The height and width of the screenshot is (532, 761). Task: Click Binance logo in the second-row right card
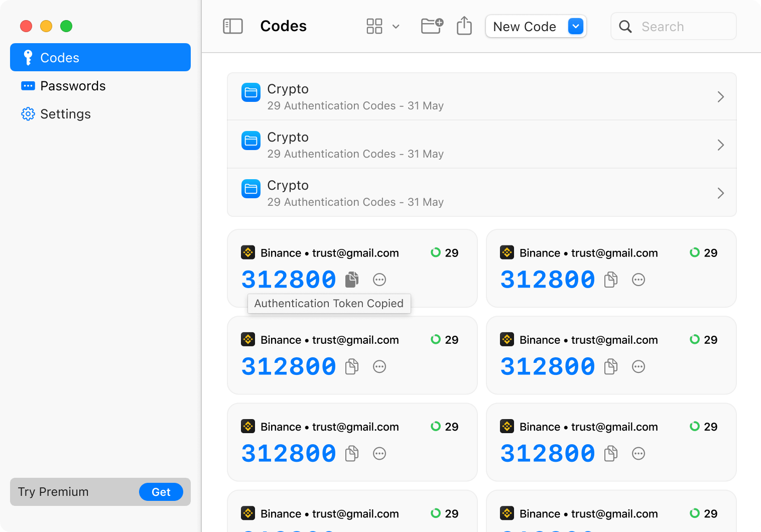point(507,339)
